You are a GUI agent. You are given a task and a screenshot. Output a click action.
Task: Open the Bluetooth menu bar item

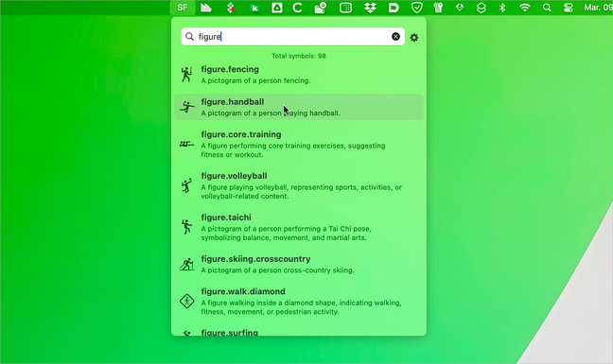pos(502,8)
